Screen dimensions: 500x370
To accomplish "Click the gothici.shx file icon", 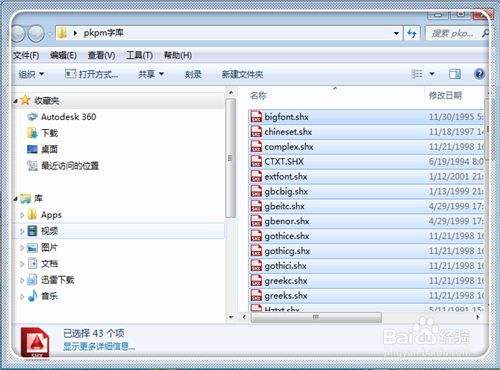I will click(256, 266).
